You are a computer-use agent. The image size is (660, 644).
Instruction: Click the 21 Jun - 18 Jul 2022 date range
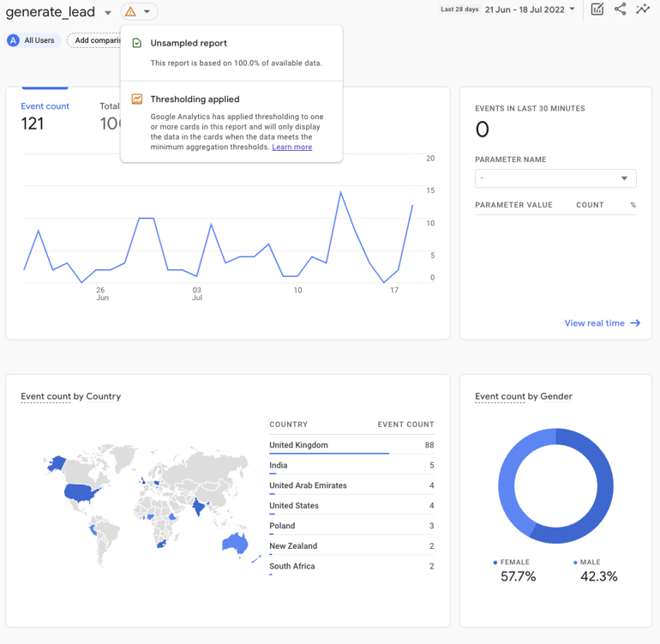[525, 9]
